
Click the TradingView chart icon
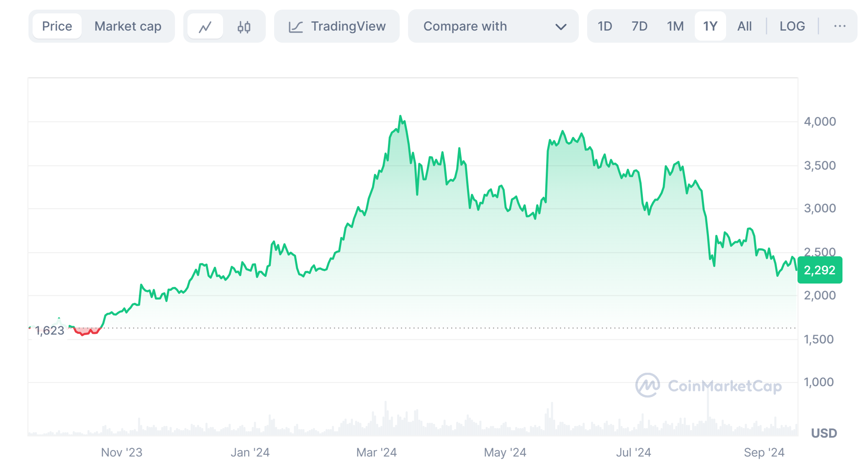point(296,27)
